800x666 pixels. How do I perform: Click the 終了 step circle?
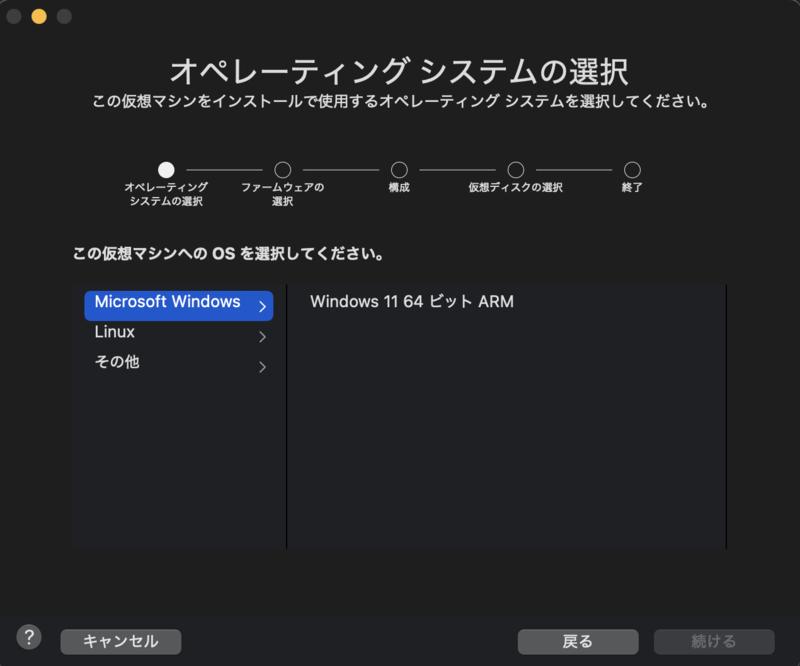(x=632, y=169)
